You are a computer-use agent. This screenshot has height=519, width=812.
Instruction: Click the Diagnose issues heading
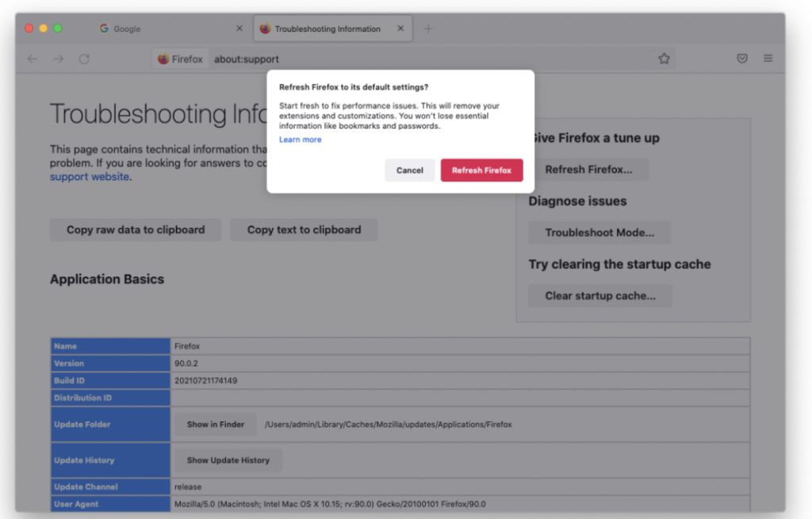click(x=577, y=201)
